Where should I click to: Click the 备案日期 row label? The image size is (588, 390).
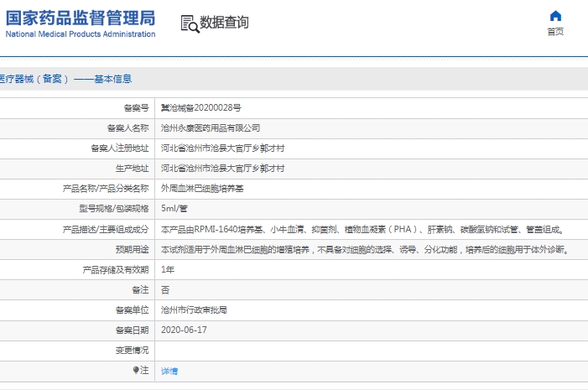[132, 330]
